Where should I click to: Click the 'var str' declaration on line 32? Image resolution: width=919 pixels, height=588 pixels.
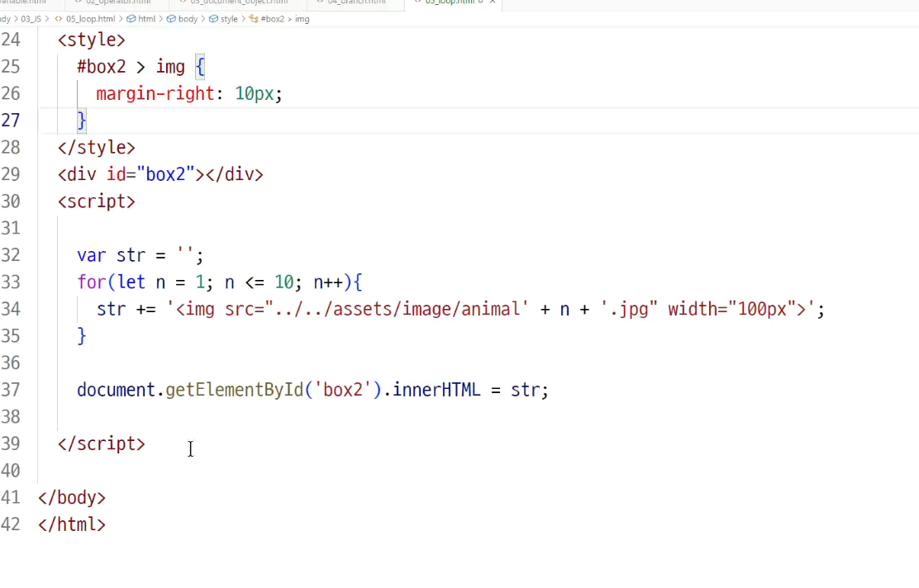point(112,255)
